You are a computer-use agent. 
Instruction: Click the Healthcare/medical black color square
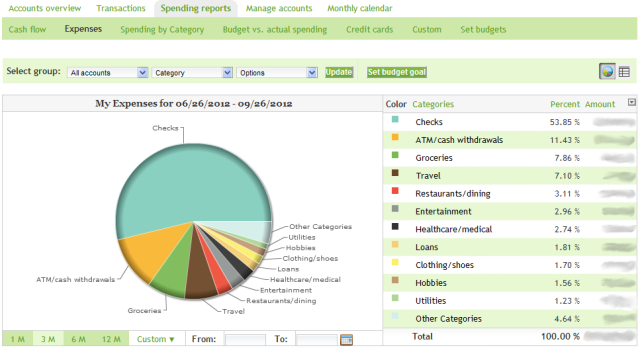point(395,227)
